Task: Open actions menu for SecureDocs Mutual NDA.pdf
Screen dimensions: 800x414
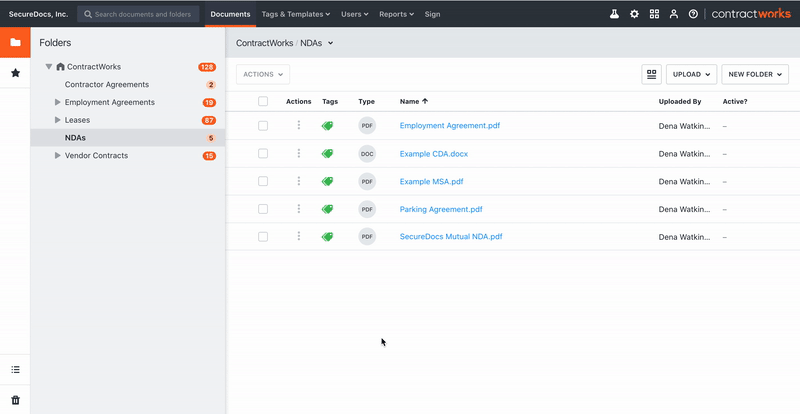Action: [x=298, y=236]
